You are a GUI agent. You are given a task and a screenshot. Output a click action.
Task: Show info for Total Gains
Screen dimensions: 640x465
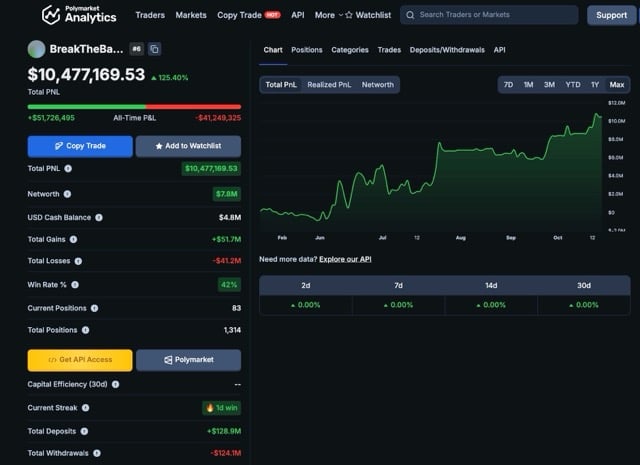[x=73, y=239]
